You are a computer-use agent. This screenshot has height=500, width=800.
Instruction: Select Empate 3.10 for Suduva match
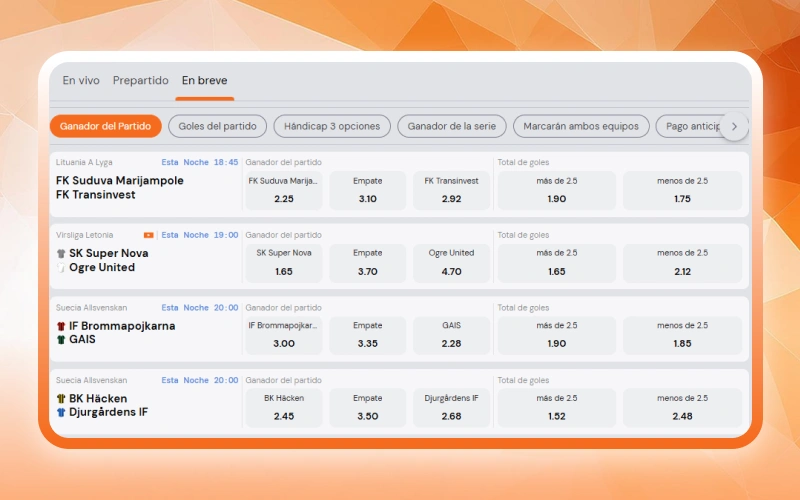pos(367,190)
